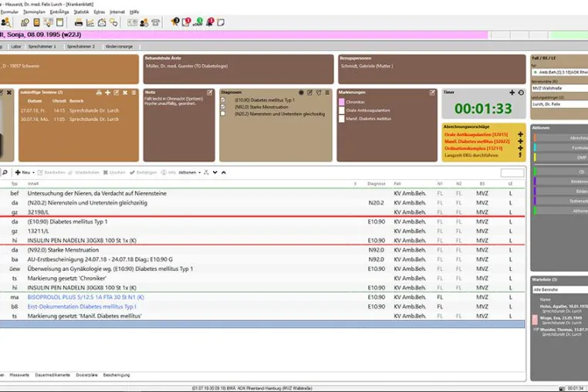
Task: Open the BISOPROLOL PLUS medication link
Action: click(86, 297)
